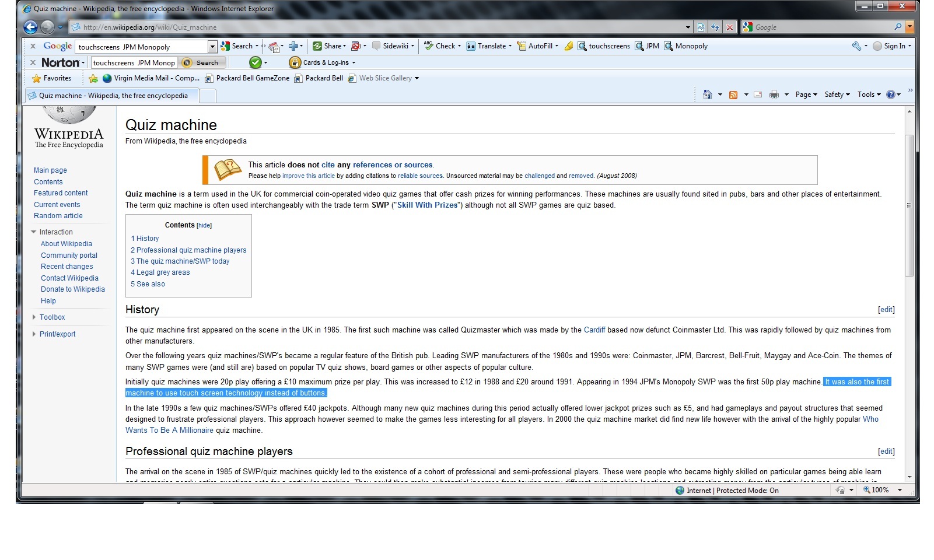
Task: Click the Wikipedia logo in sidebar
Action: coord(69,128)
